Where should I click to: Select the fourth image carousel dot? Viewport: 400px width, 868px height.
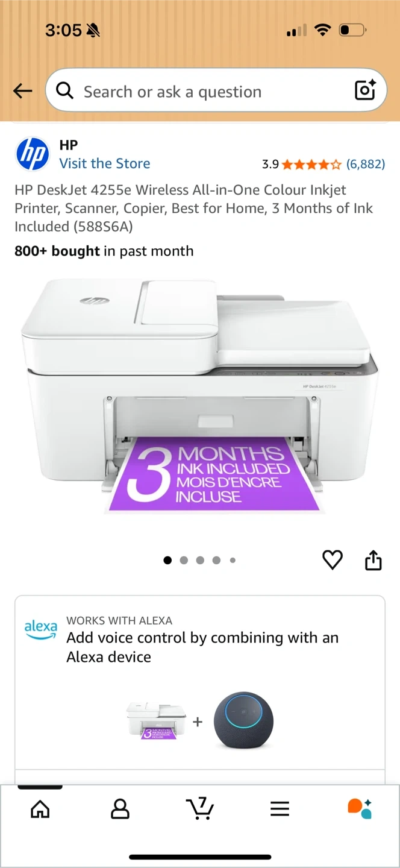click(216, 561)
